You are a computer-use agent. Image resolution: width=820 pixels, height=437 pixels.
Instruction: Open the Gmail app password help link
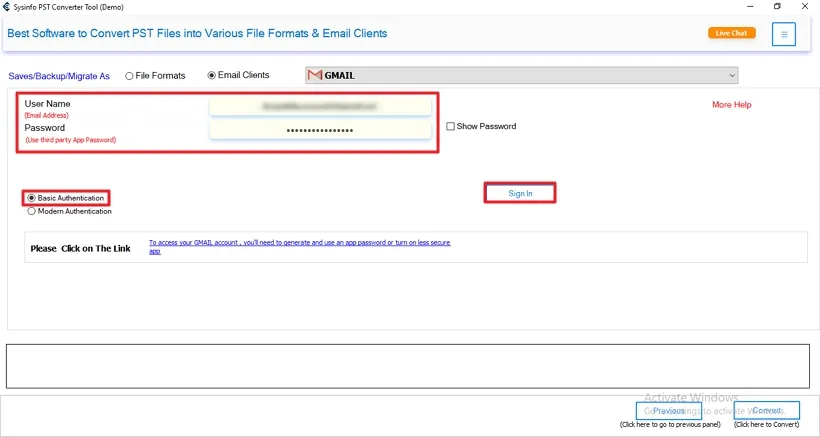(x=299, y=247)
